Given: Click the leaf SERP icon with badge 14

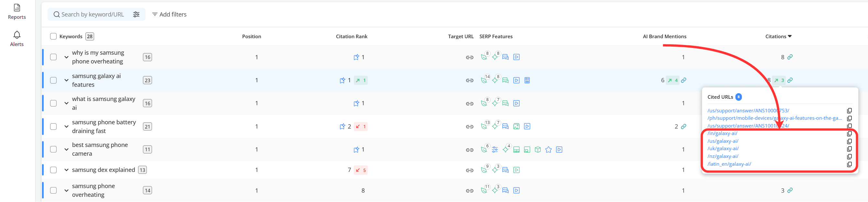Looking at the screenshot, I should pyautogui.click(x=484, y=80).
